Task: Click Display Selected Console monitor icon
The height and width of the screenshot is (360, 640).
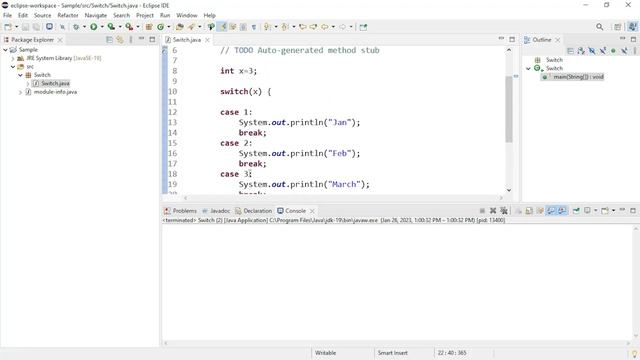Action: [x=587, y=211]
